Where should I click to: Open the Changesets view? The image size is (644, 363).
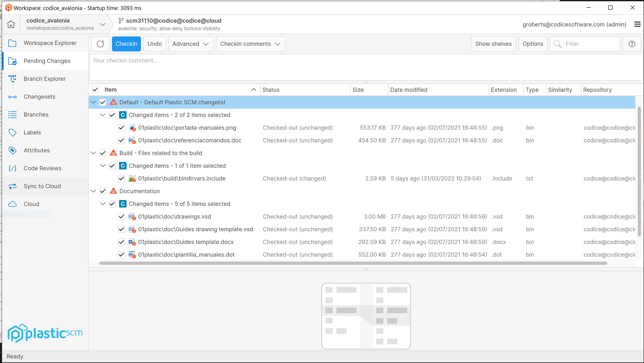[x=39, y=97]
